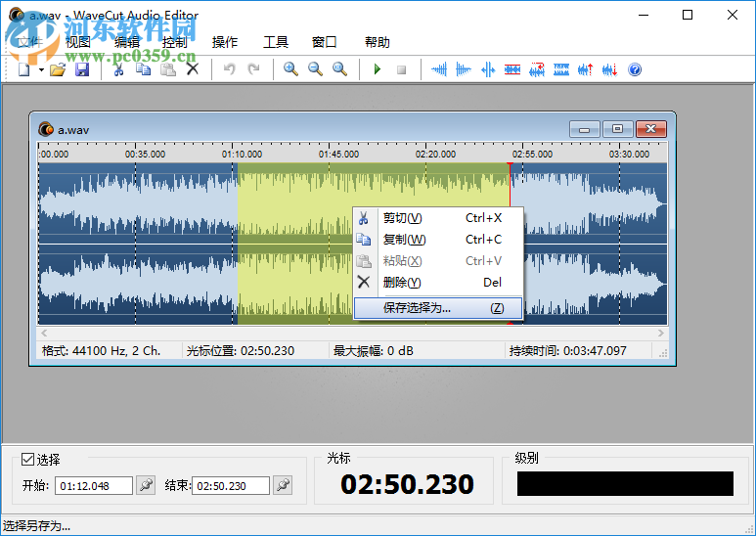Maximize the WaveCut Audio Editor window
Viewport: 756px width, 536px height.
pyautogui.click(x=688, y=15)
